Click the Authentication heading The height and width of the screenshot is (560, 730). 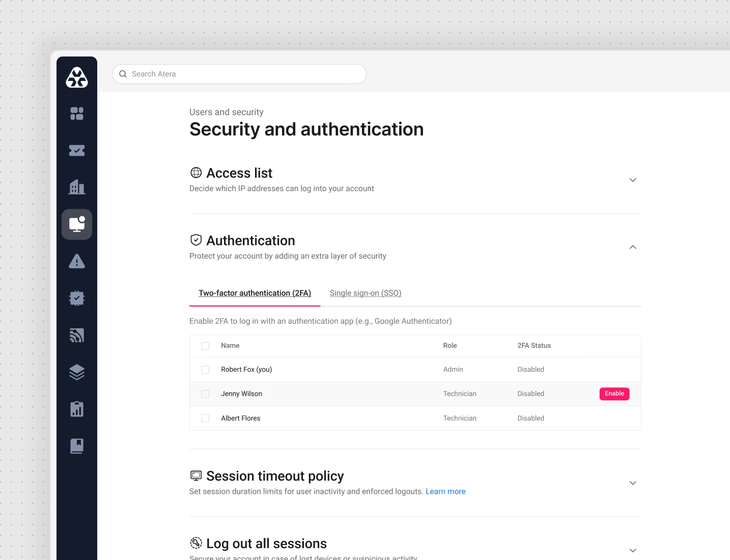[x=250, y=240]
